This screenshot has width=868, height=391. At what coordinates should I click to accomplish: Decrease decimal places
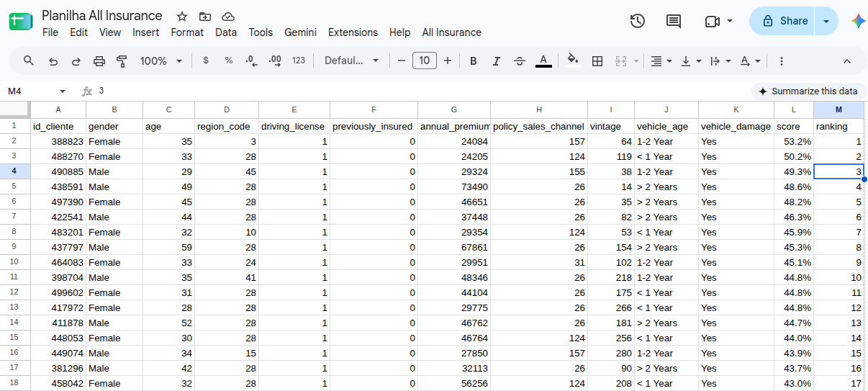(x=252, y=60)
